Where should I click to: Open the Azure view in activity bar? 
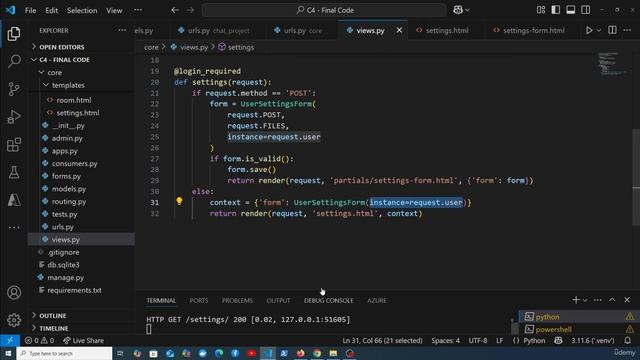click(x=14, y=200)
